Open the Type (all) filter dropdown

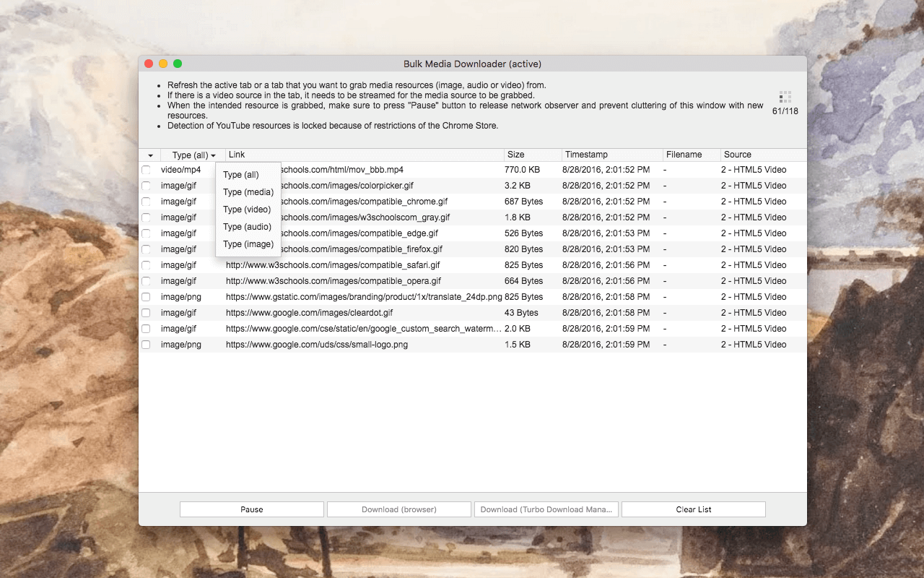191,155
